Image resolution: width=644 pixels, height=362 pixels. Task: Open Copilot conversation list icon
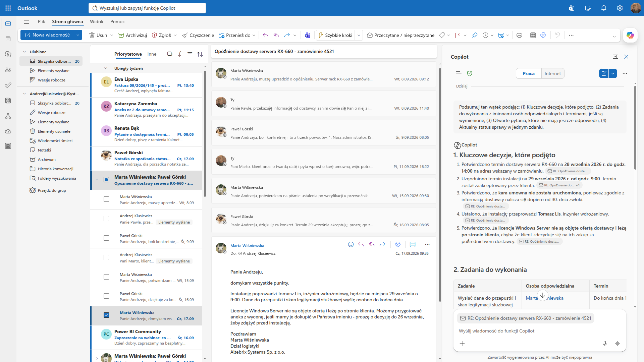pyautogui.click(x=459, y=73)
